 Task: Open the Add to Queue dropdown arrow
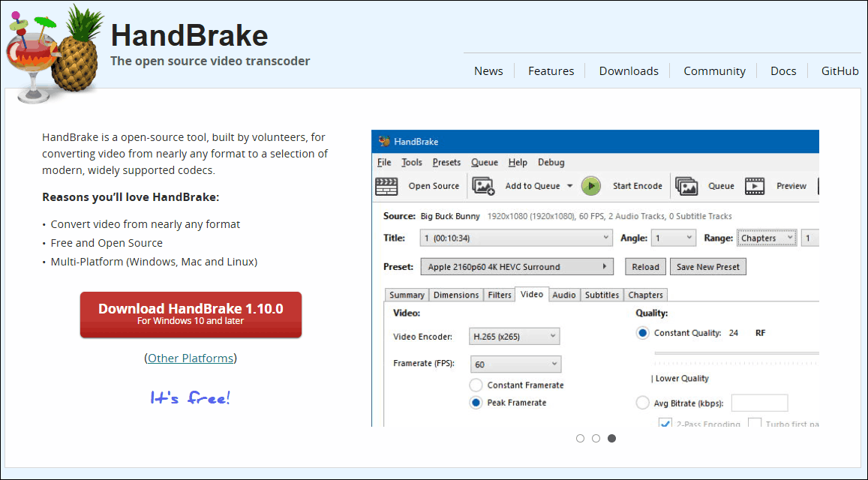click(569, 186)
